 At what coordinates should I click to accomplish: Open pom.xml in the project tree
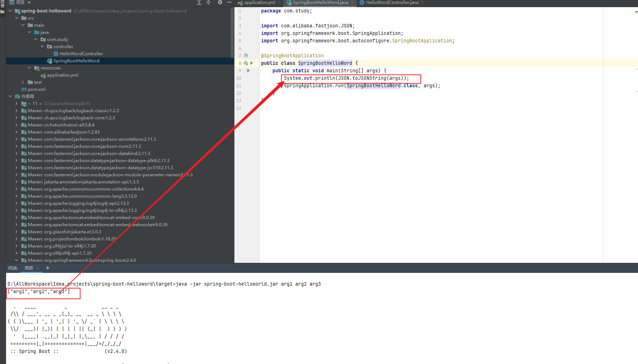coord(37,89)
